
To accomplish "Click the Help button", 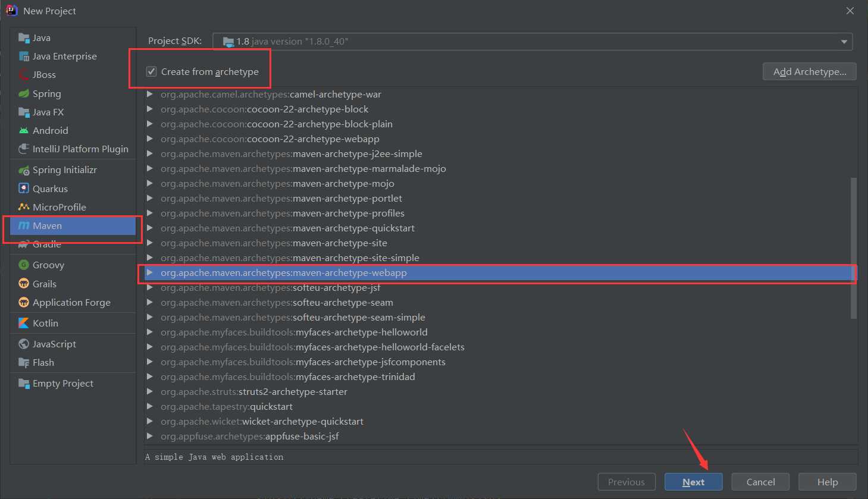I will 828,482.
